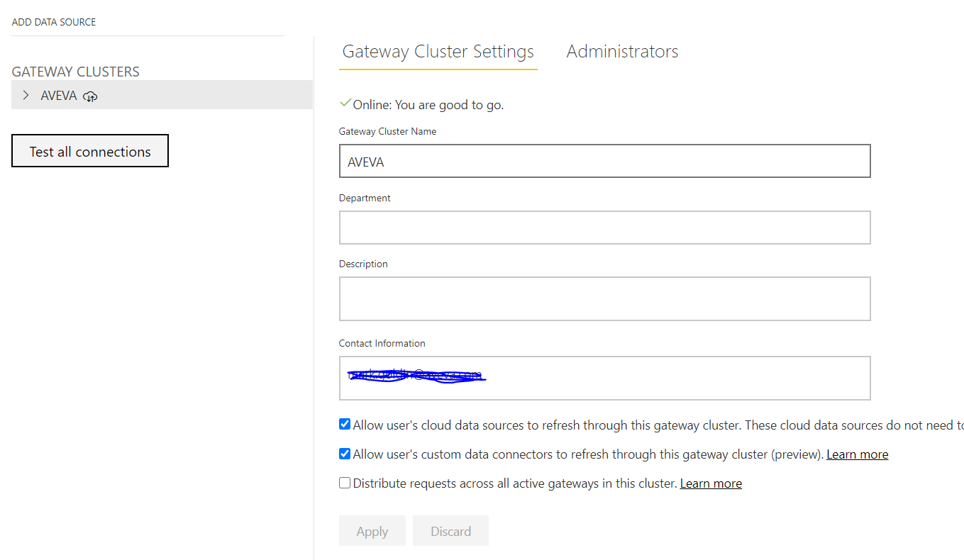Click Test all connections button
Screen dimensions: 964x560
[x=90, y=151]
